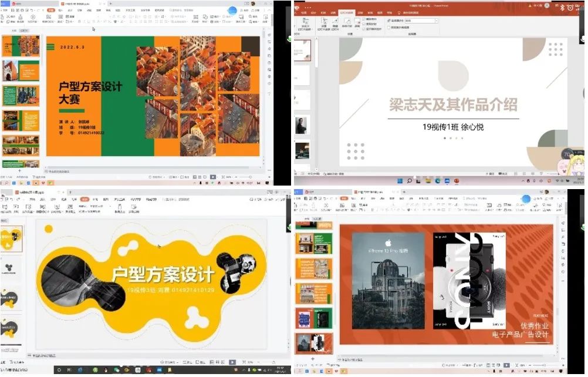
Task: Toggle the Use Timings (使用计时) checkbox
Action: pos(364,24)
